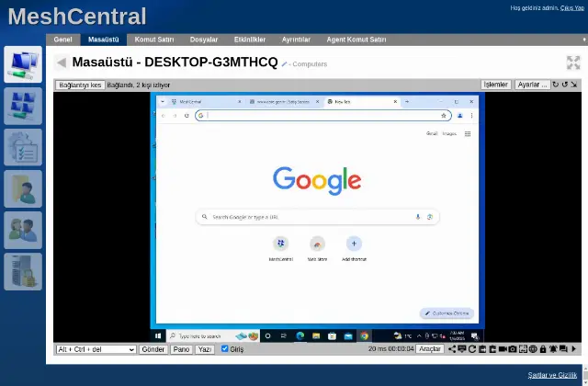
Task: Click the video camera recording icon
Action: pyautogui.click(x=503, y=349)
